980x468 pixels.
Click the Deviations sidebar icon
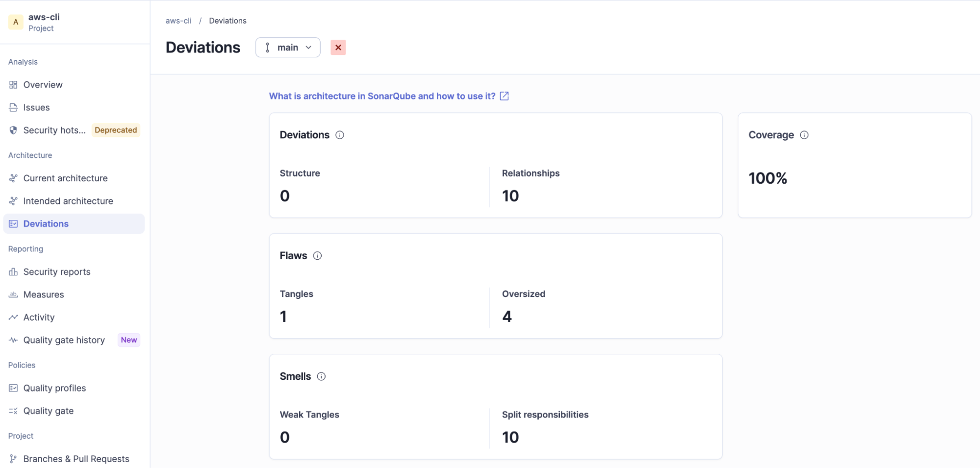point(13,224)
